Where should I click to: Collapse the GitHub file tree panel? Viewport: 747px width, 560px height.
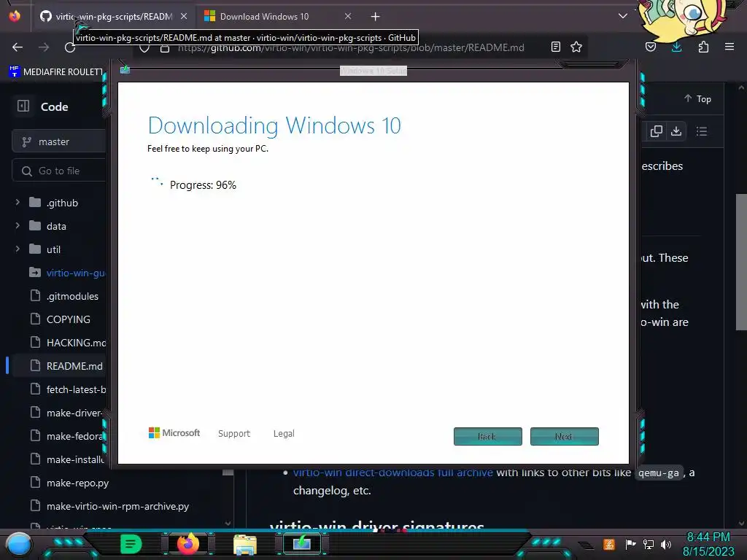click(x=23, y=106)
